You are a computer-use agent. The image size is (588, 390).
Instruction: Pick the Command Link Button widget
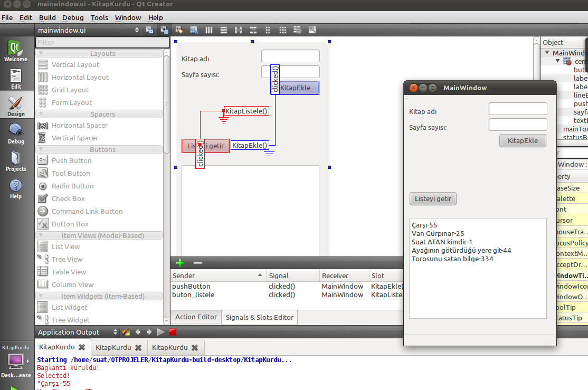87,212
